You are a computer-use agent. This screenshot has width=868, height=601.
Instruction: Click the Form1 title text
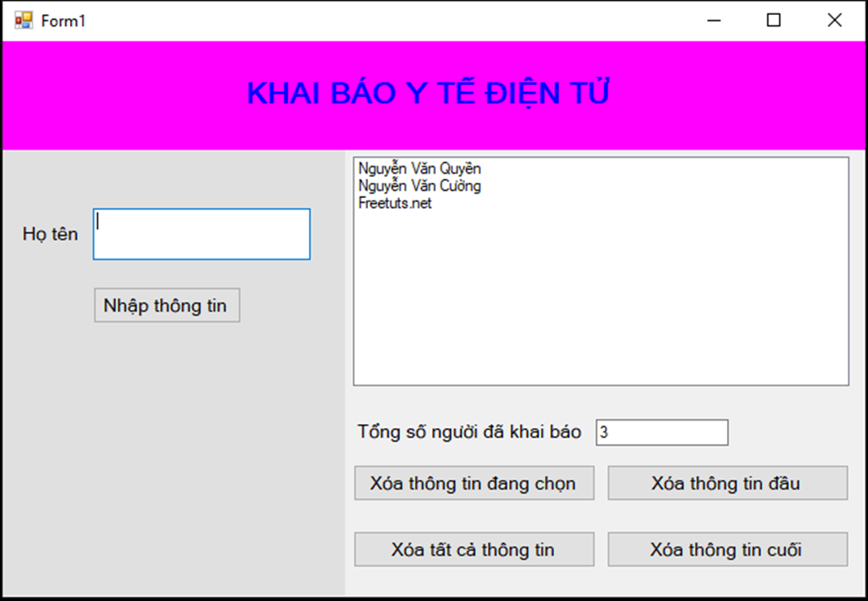[63, 19]
